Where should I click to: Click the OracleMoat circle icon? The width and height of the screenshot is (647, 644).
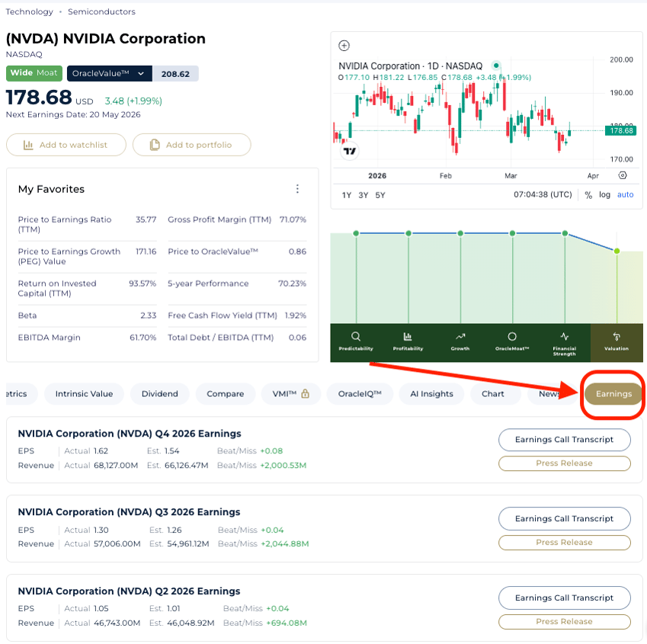512,336
